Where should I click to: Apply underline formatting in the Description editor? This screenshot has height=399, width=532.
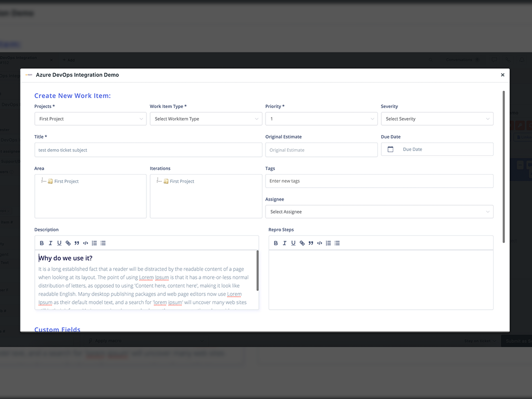(59, 243)
